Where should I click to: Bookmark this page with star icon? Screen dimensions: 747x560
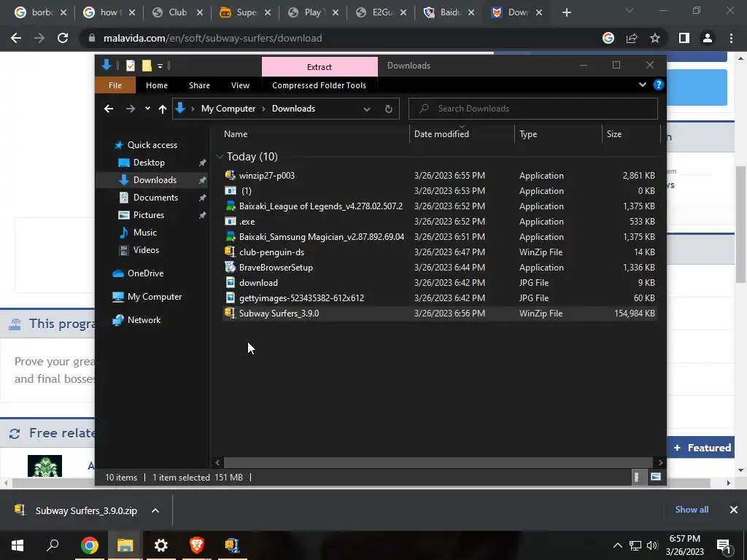[x=655, y=38]
